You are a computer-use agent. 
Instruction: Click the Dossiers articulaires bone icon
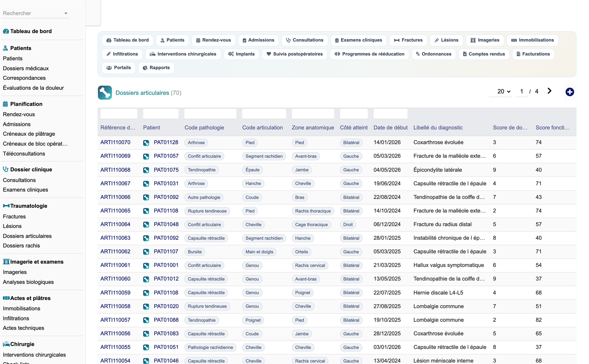(105, 93)
